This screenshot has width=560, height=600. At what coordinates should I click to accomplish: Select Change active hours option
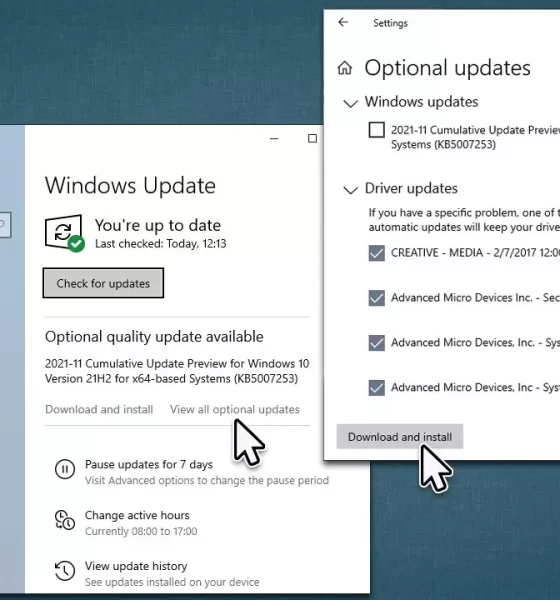click(x=137, y=515)
